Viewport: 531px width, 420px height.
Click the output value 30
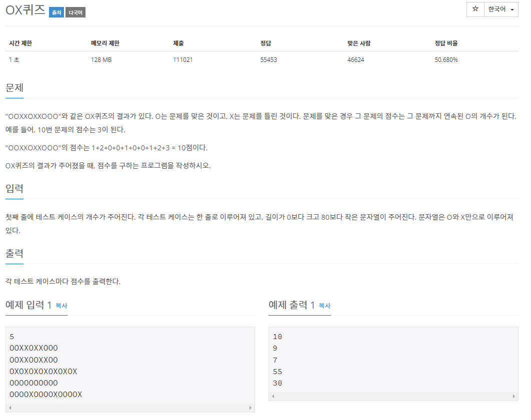[277, 383]
